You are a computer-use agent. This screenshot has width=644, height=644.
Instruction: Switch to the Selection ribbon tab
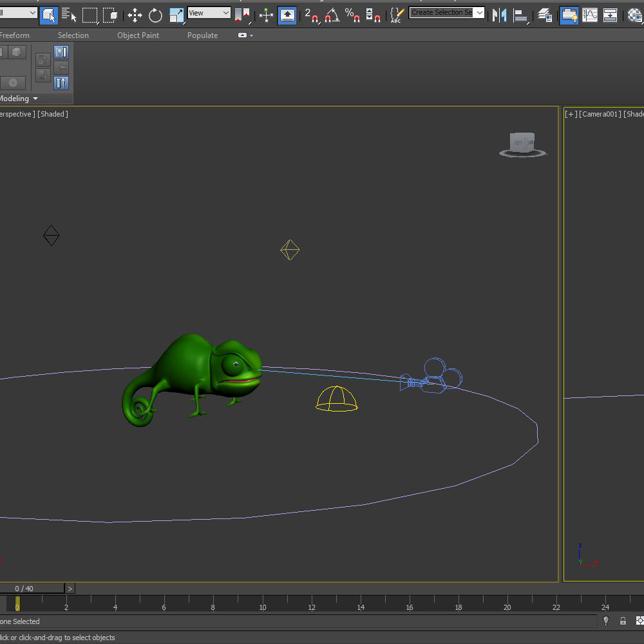point(73,35)
